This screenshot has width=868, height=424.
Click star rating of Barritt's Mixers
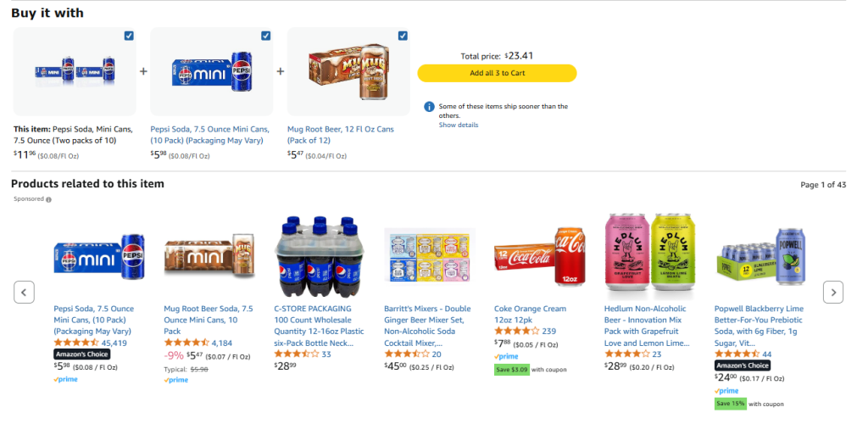(x=407, y=354)
